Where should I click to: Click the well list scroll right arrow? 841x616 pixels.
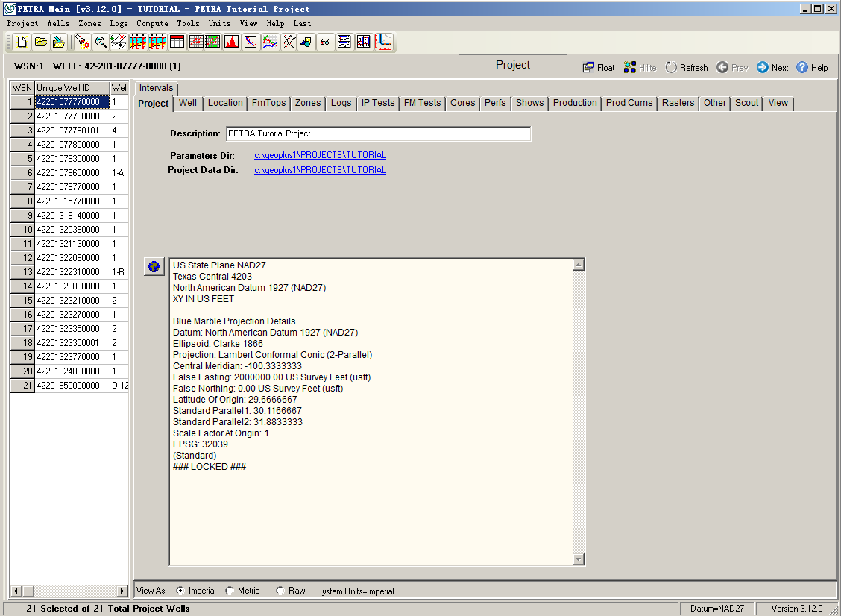pos(122,591)
